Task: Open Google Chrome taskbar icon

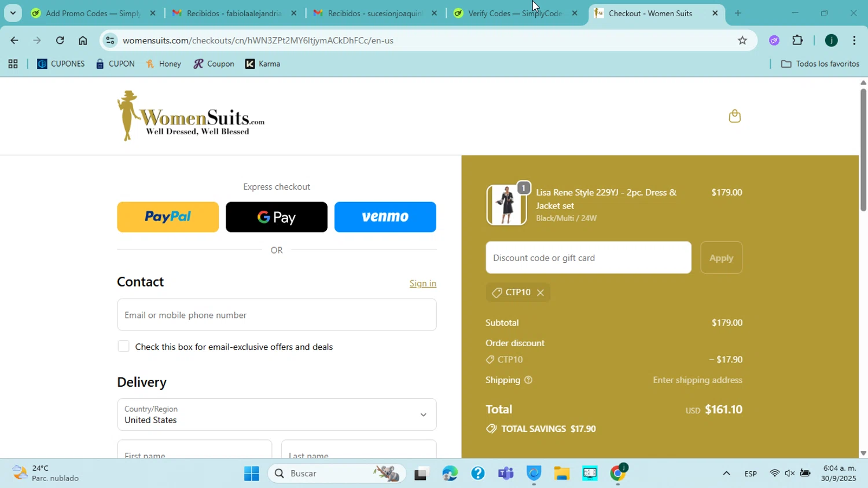Action: click(x=618, y=474)
